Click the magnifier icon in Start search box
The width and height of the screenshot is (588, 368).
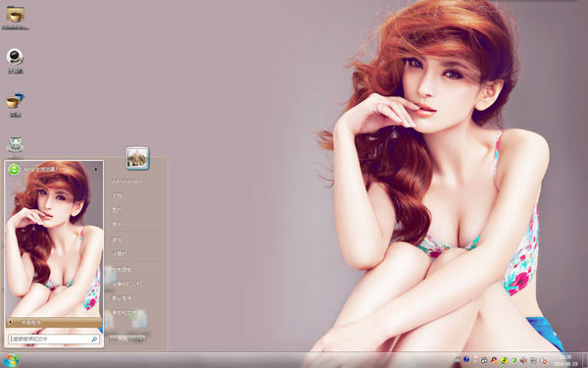(x=94, y=340)
